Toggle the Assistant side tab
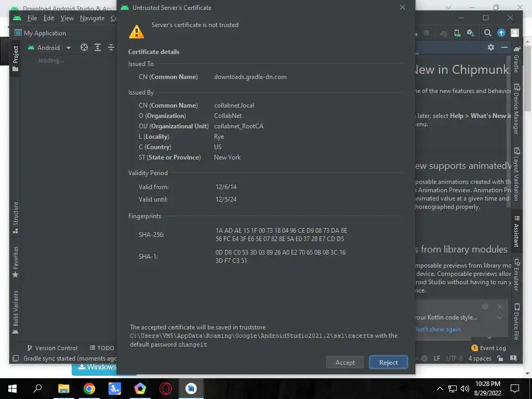 click(x=516, y=231)
